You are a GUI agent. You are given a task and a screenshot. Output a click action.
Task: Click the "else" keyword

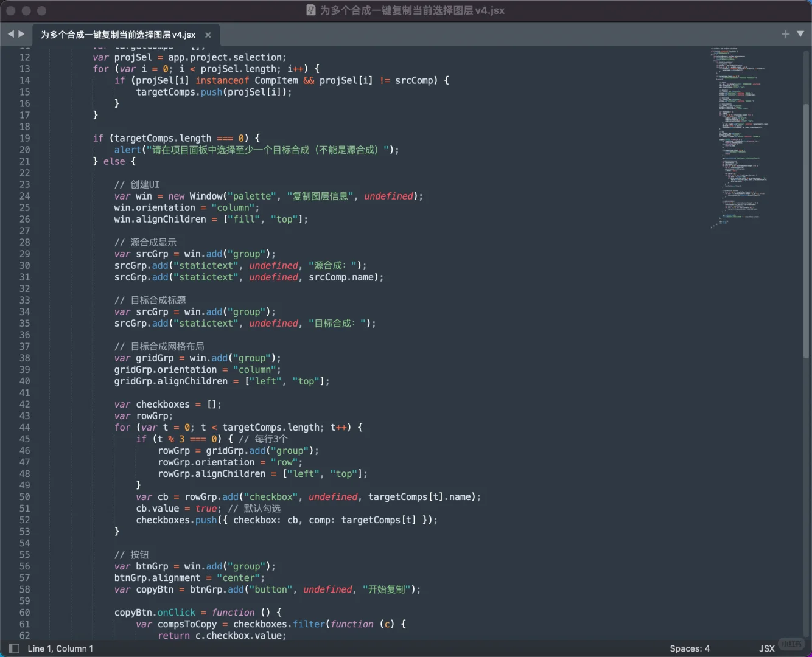114,161
